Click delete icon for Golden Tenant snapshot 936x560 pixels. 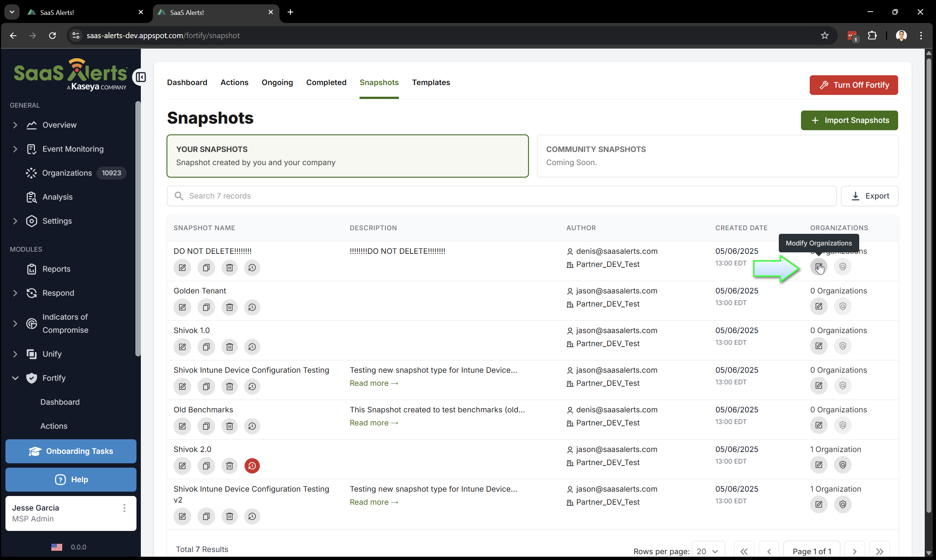pos(229,307)
